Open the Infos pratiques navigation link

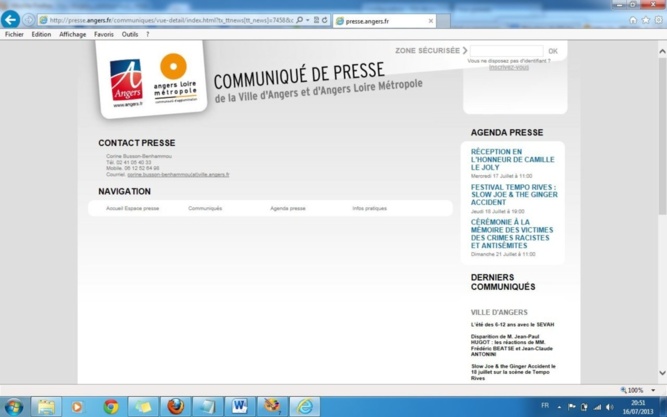tap(369, 208)
